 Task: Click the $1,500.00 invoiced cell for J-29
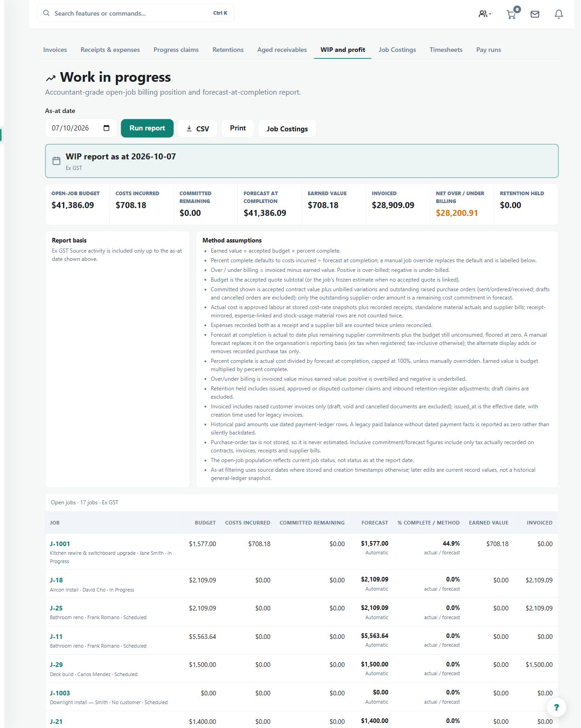click(x=539, y=665)
